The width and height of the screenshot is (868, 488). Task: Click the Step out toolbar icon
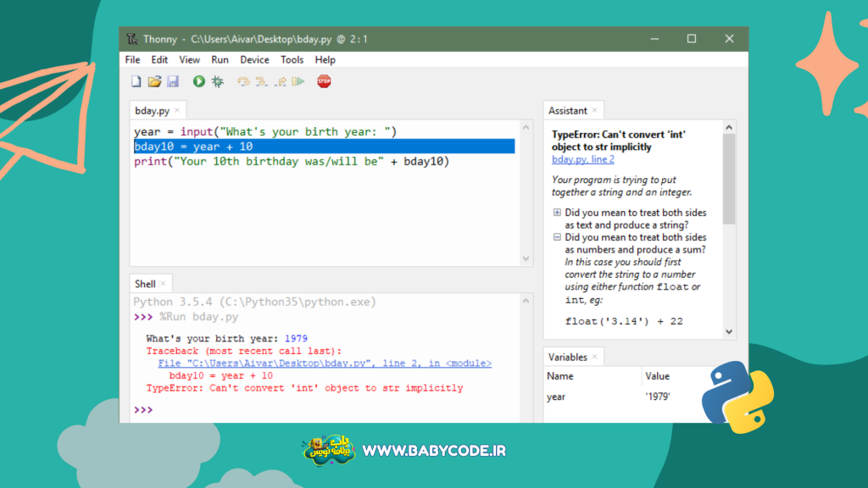coord(280,82)
